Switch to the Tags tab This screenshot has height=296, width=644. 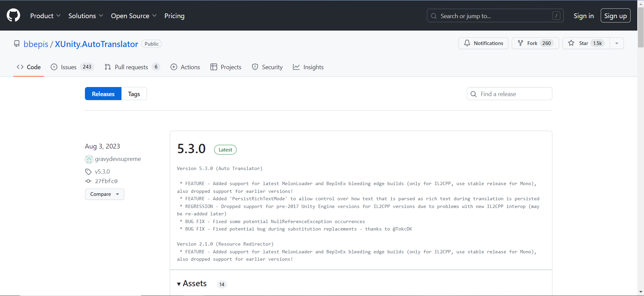pyautogui.click(x=134, y=94)
